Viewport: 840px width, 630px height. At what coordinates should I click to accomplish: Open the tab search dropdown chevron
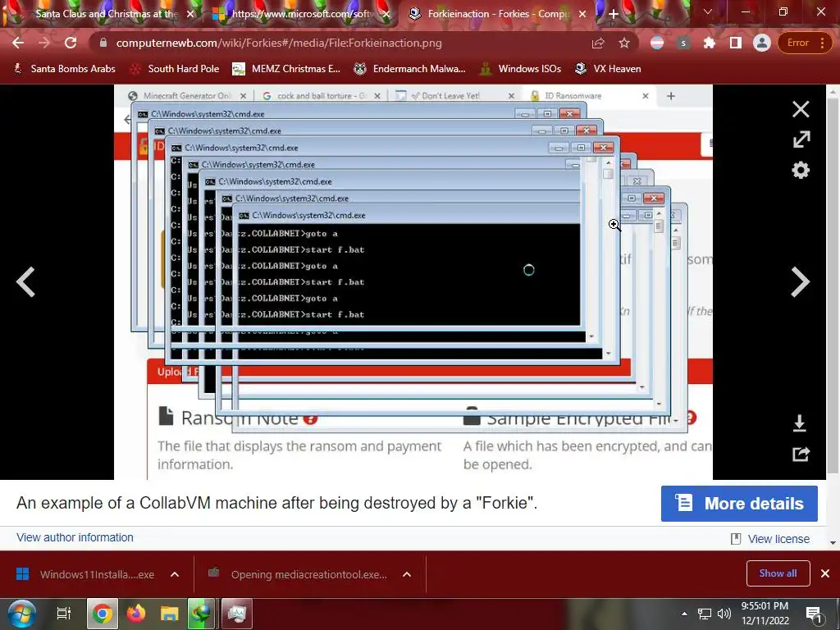(x=708, y=11)
